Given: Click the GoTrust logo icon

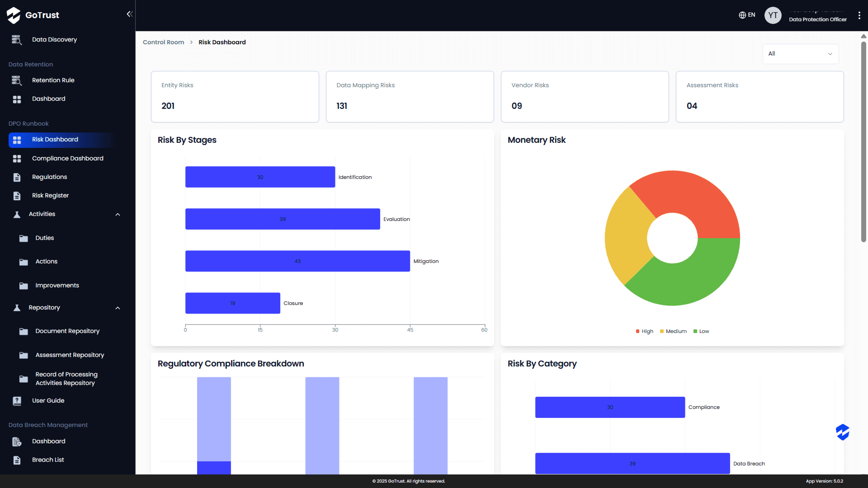Looking at the screenshot, I should pos(14,15).
